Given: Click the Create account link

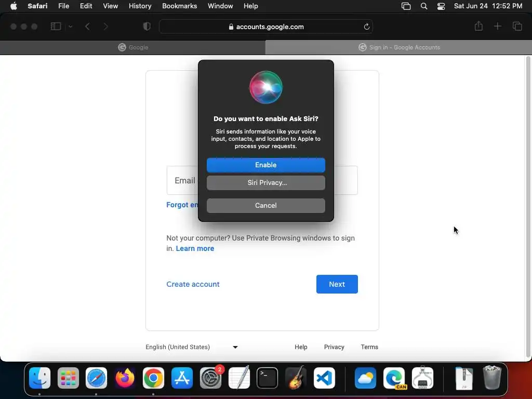Looking at the screenshot, I should click(x=193, y=284).
